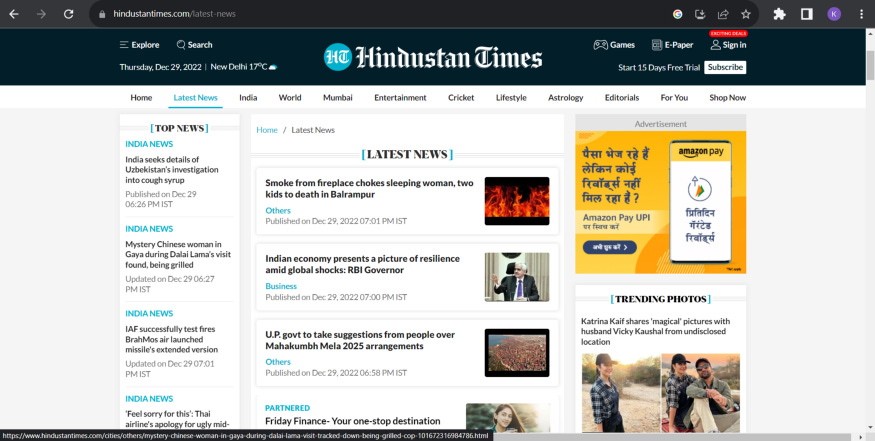Open the Mumbai nav tab
This screenshot has height=441, width=875.
338,97
